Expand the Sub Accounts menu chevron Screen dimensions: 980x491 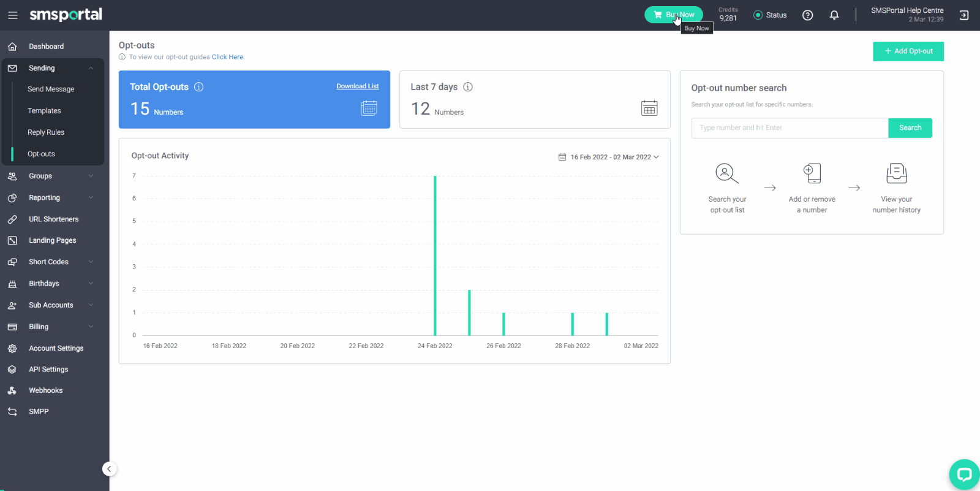pyautogui.click(x=91, y=305)
